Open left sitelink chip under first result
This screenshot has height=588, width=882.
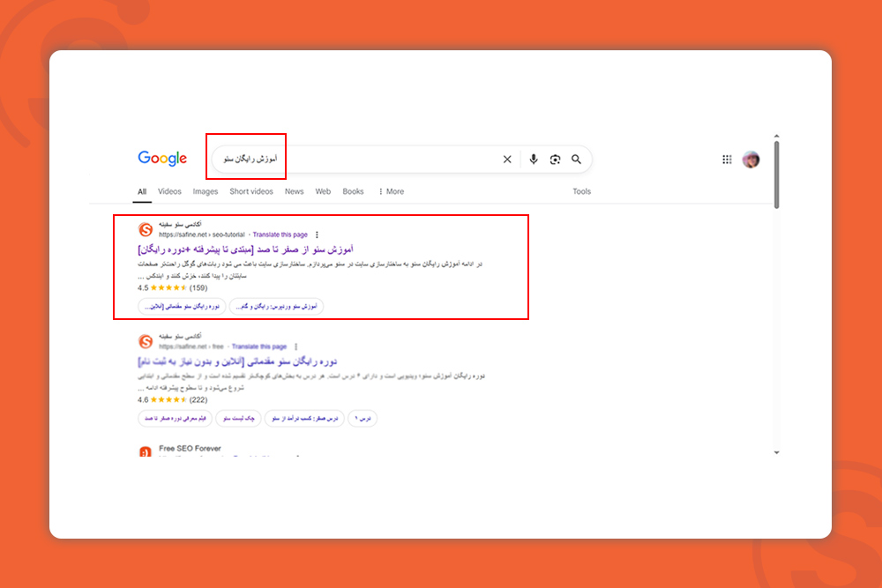[182, 307]
